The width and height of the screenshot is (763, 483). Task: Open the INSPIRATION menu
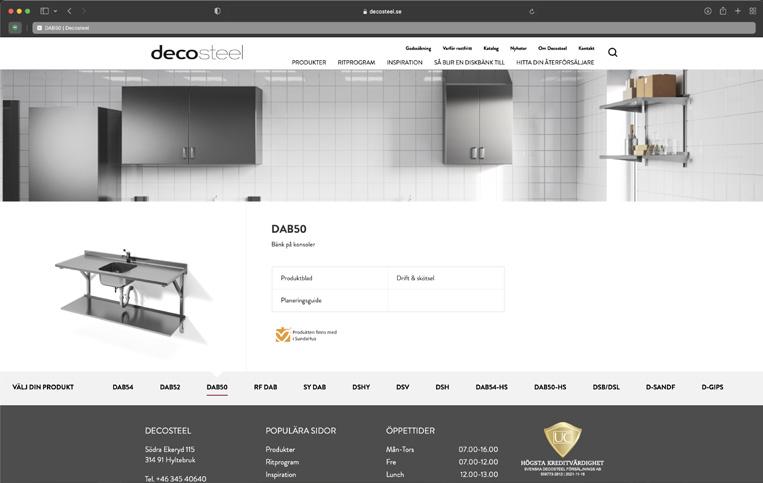click(x=404, y=62)
